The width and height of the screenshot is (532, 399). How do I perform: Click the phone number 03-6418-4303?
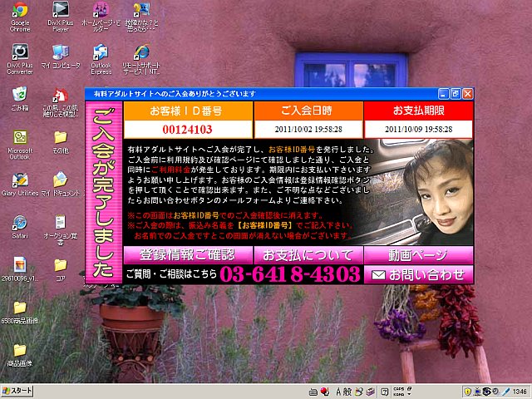point(290,274)
